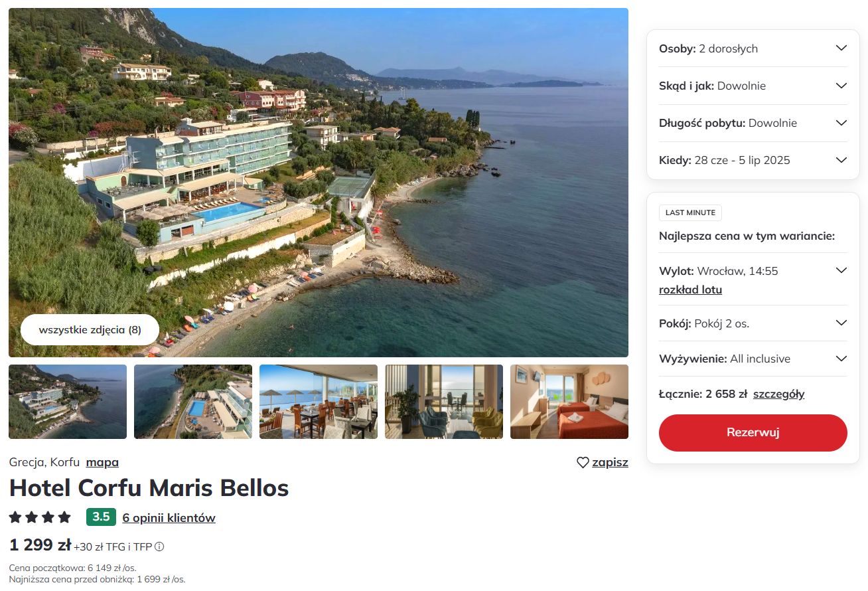Click the Rezerwuj button
Viewport: 868px width, 591px height.
[753, 433]
